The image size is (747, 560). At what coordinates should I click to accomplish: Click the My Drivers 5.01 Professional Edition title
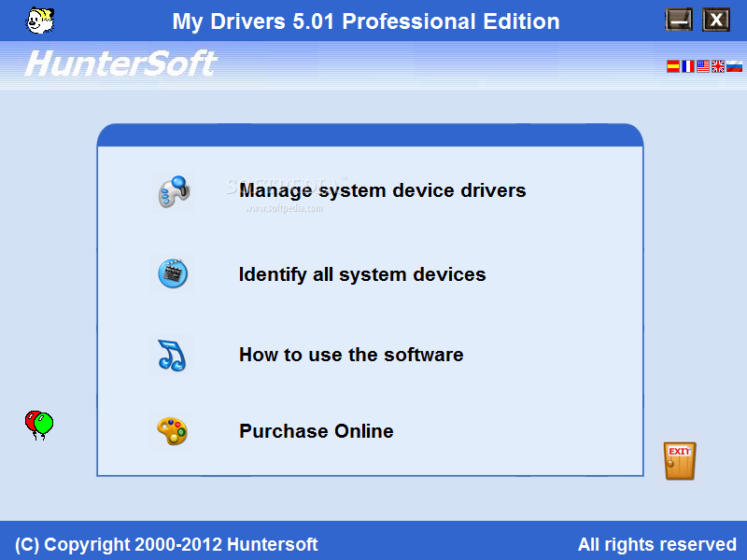366,21
